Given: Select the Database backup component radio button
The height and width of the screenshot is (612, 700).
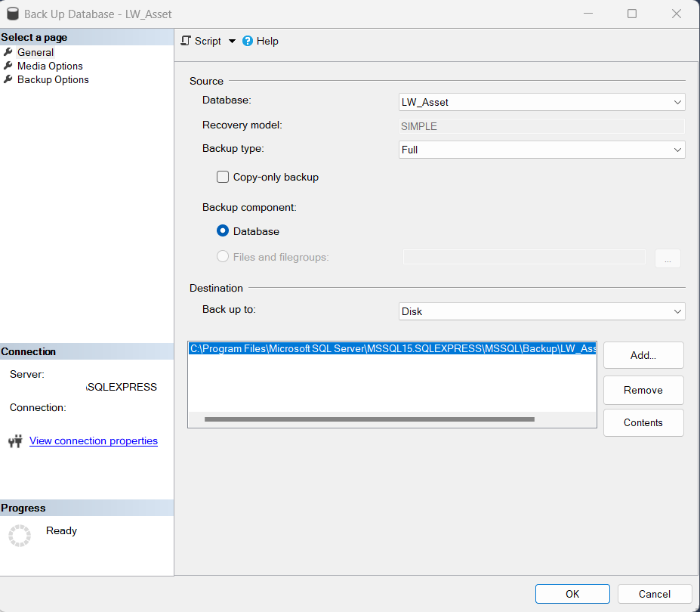Looking at the screenshot, I should click(223, 231).
